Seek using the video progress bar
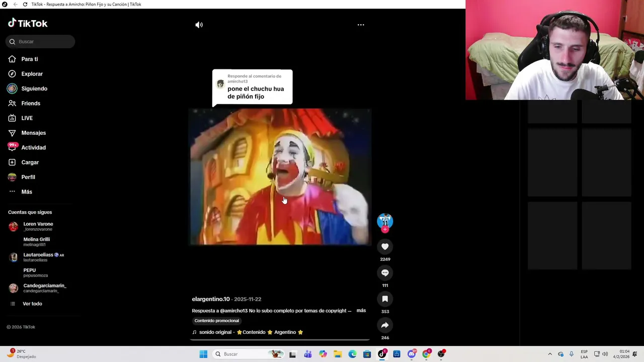The width and height of the screenshot is (644, 362). click(280, 340)
